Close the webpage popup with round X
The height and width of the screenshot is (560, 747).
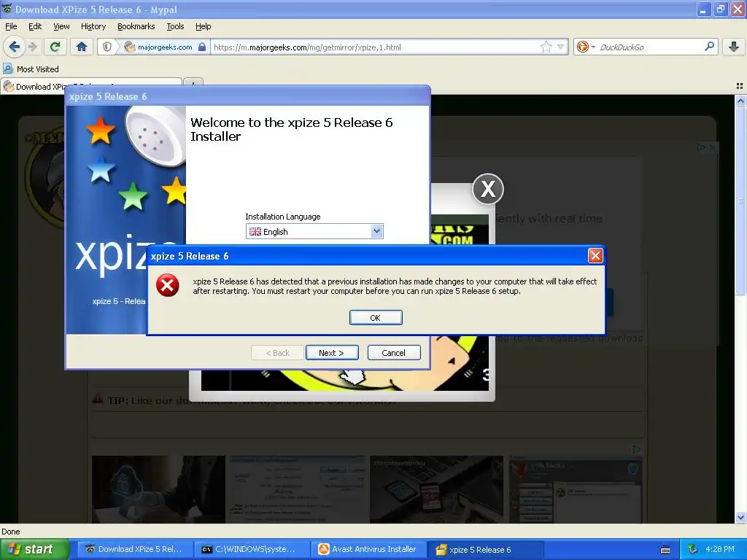(488, 189)
